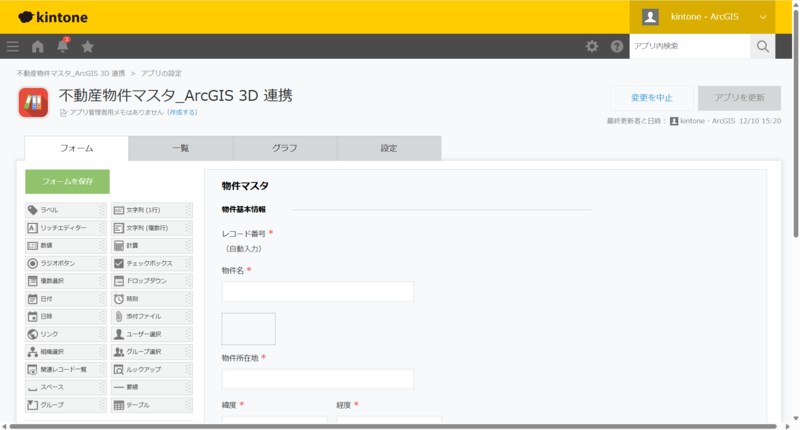Select the ユーザー選択 field type

click(x=152, y=334)
